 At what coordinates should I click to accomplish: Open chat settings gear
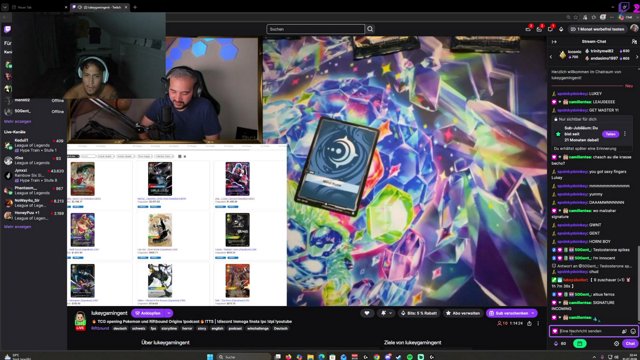pos(616,344)
